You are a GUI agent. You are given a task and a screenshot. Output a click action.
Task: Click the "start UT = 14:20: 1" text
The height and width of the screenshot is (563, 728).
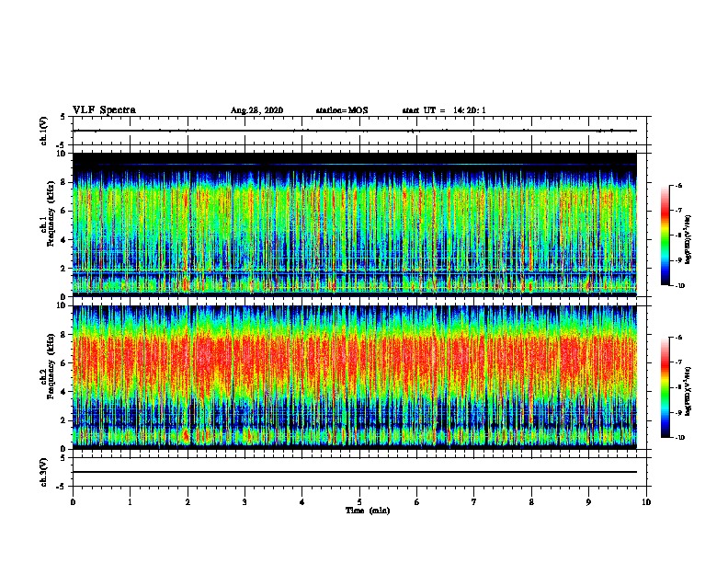coord(444,110)
